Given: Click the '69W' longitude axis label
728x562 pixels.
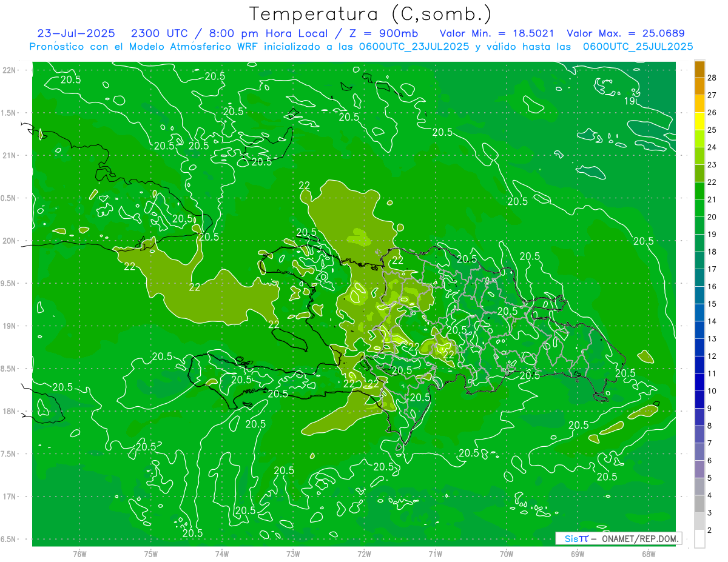Looking at the screenshot, I should coord(578,554).
